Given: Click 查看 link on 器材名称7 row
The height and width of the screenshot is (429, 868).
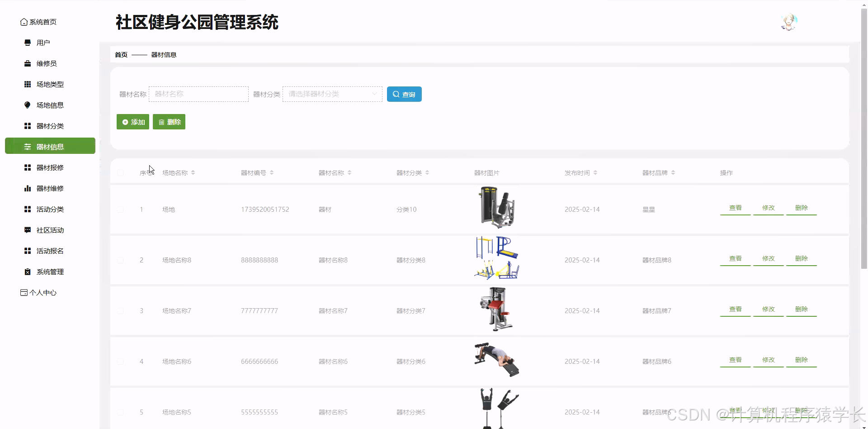Looking at the screenshot, I should coord(735,309).
